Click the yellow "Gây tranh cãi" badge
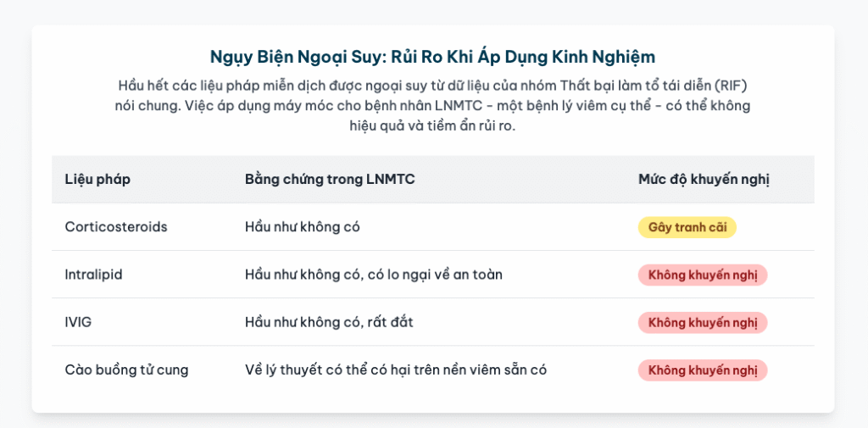Viewport: 868px width, 428px height. pos(687,227)
